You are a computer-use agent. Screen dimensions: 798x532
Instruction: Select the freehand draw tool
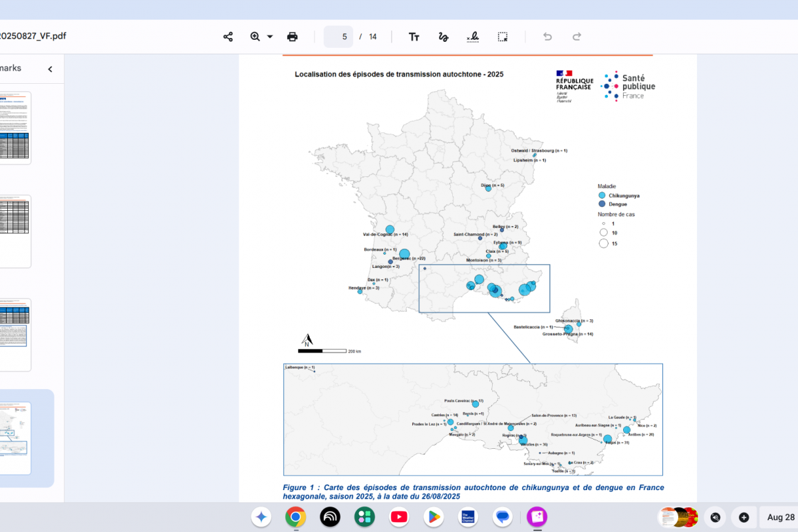(444, 37)
